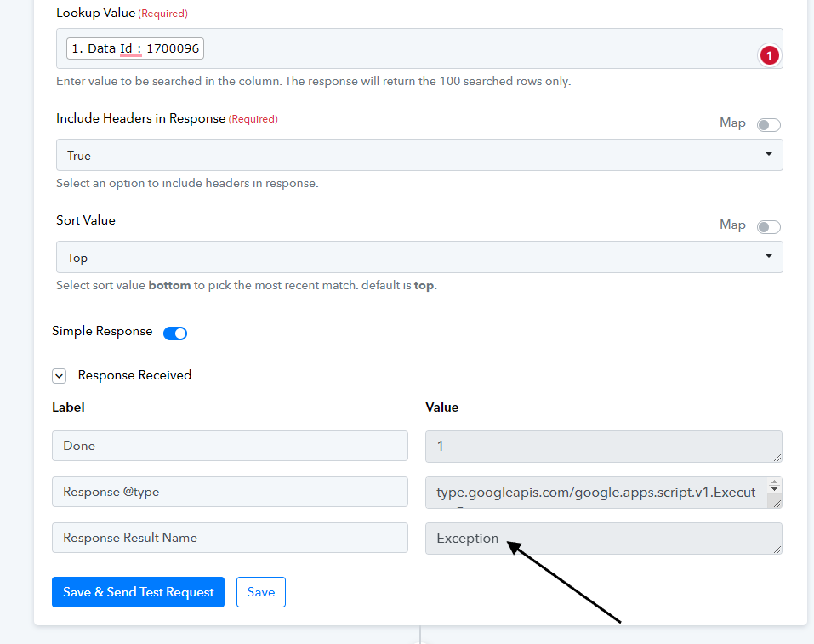Click the Done label field
The height and width of the screenshot is (644, 814).
(230, 446)
